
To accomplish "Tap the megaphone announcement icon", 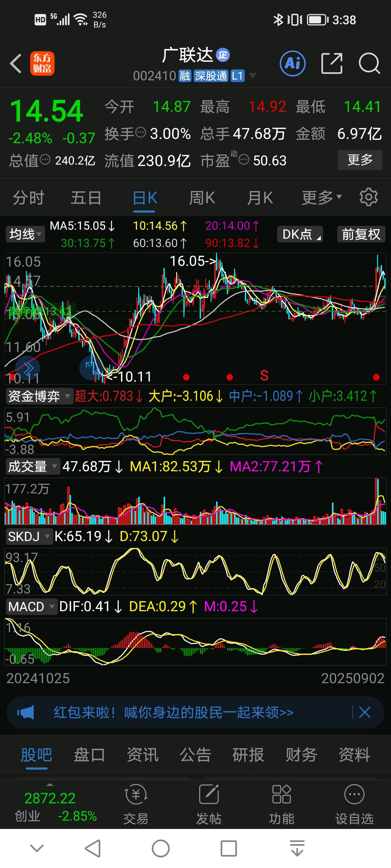I will (26, 712).
